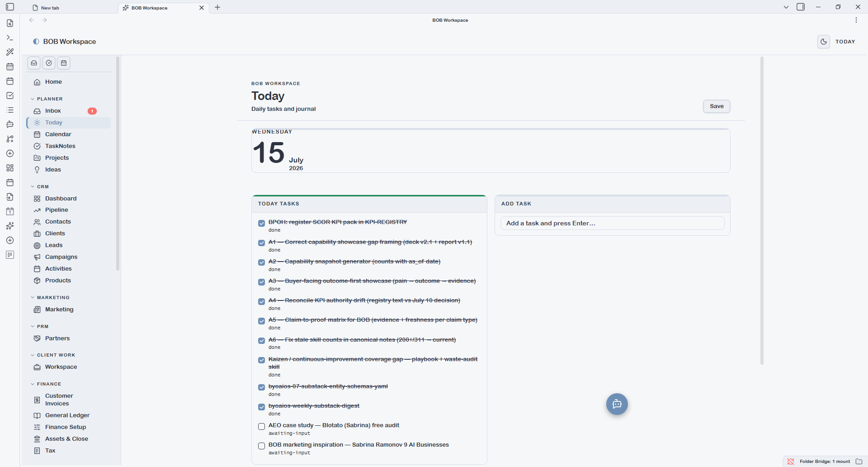
Task: Uncheck byoaios-weekly-substack-digest task
Action: tap(261, 407)
